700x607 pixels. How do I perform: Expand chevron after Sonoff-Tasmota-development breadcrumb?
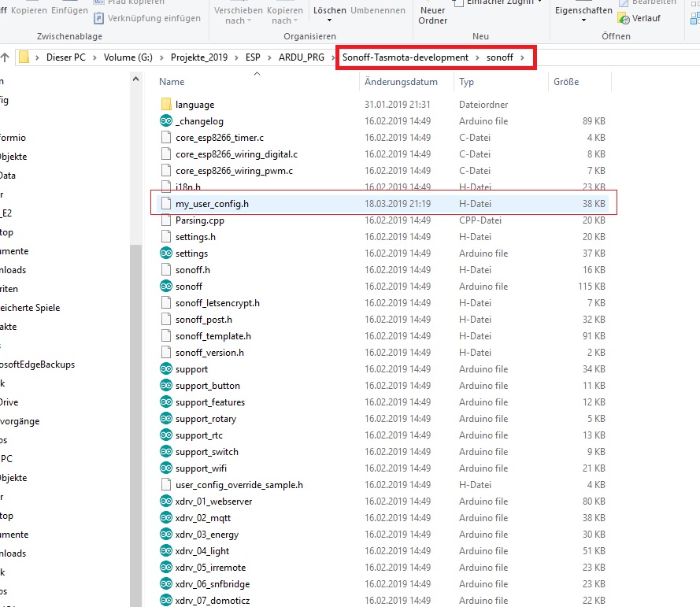tap(477, 57)
